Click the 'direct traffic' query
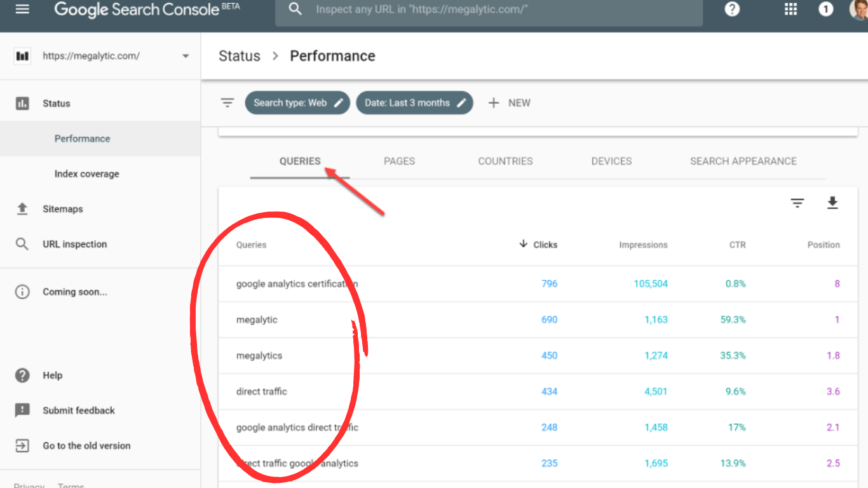Screen dimensions: 868x488 pos(262,391)
